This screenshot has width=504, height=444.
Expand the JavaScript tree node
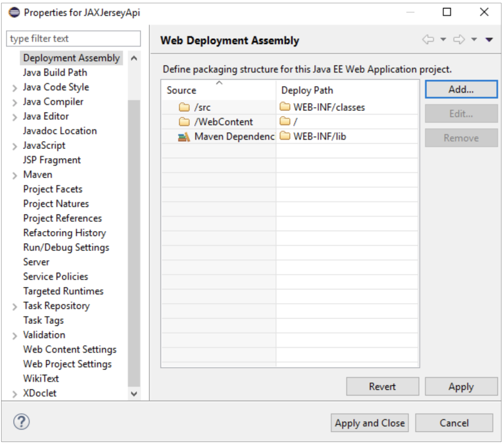point(14,146)
